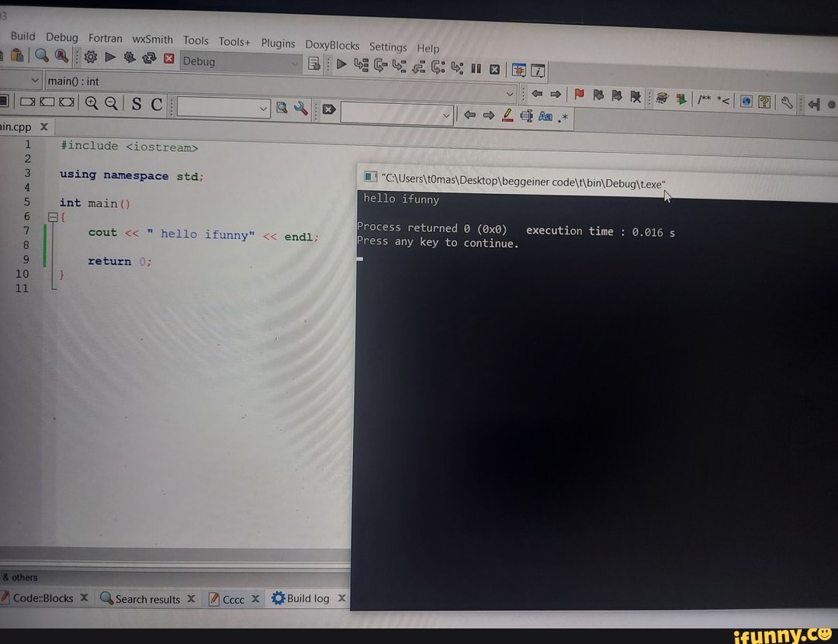Open the Fortran menu

pos(106,39)
